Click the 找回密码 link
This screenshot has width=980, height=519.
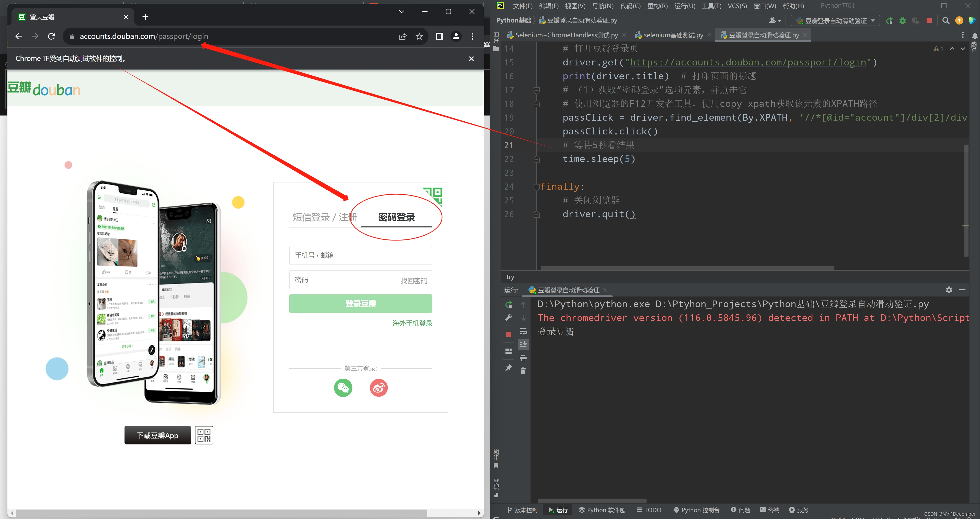413,281
